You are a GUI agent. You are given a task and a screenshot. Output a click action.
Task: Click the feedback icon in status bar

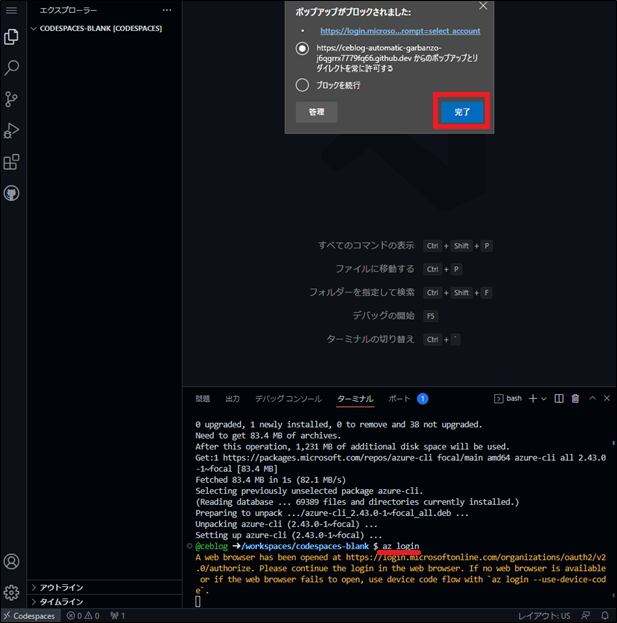(x=586, y=616)
